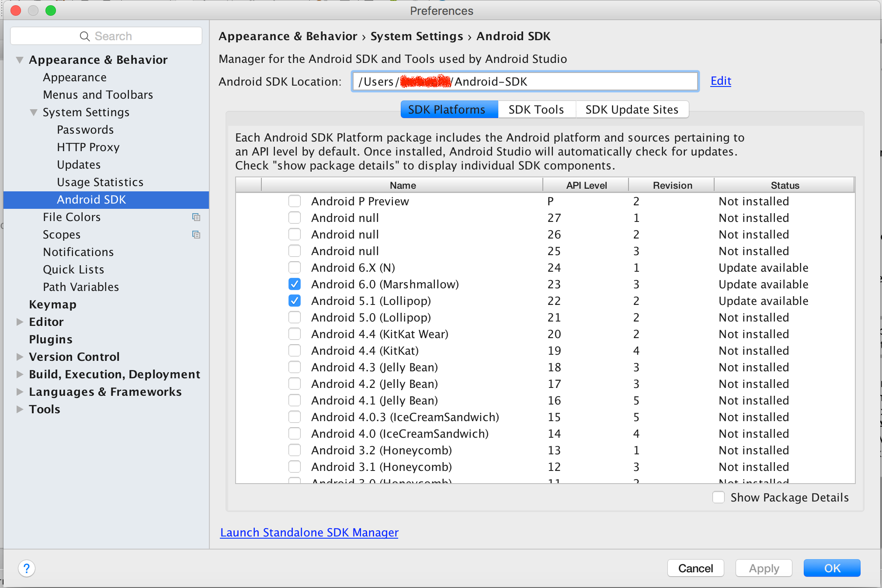This screenshot has height=588, width=882.
Task: Expand Build, Execution, Deployment section
Action: point(20,374)
